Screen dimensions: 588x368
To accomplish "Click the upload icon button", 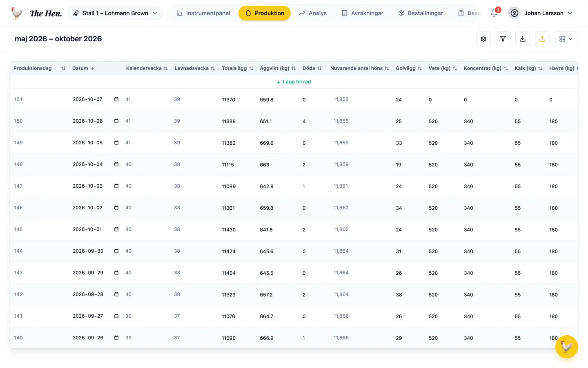I will pyautogui.click(x=542, y=39).
